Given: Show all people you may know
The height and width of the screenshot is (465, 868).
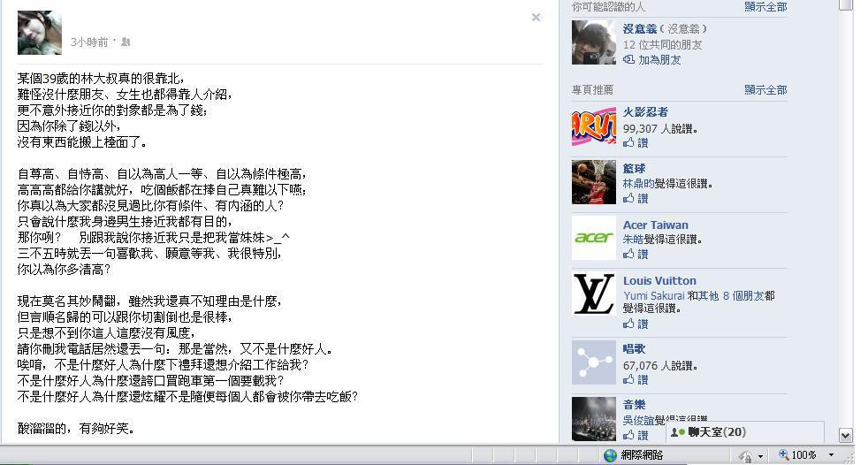Looking at the screenshot, I should coord(765,7).
